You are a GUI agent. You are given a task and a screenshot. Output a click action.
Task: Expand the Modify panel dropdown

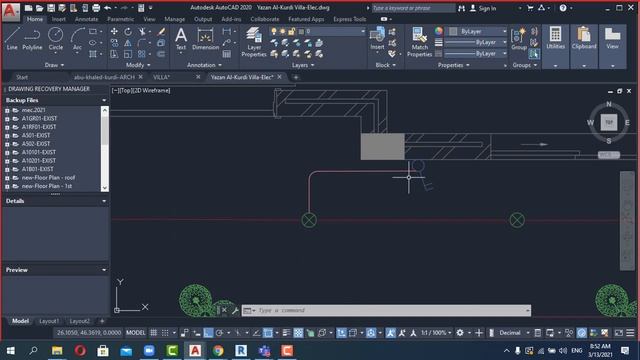(x=138, y=65)
